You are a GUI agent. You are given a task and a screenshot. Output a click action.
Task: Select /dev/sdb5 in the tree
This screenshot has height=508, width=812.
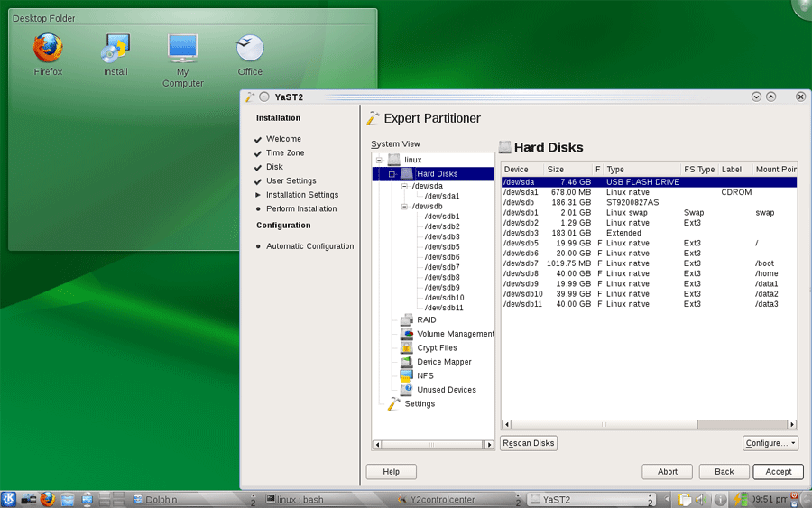(442, 247)
